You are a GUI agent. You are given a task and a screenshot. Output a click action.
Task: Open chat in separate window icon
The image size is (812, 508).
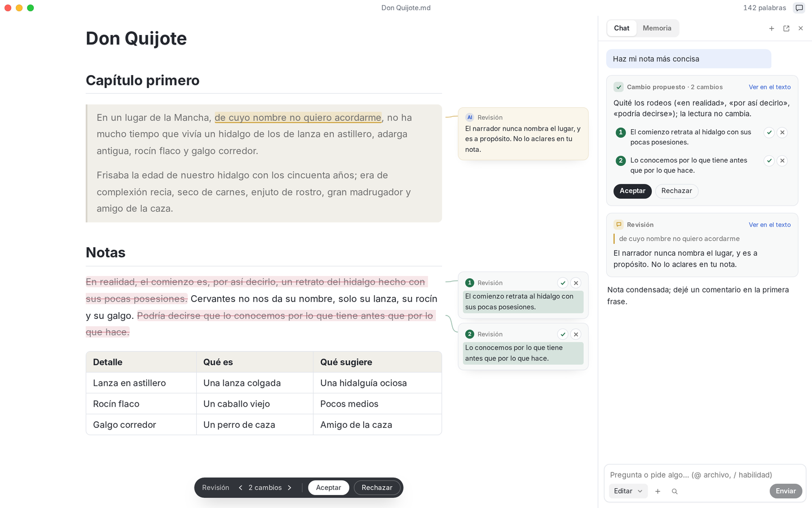pyautogui.click(x=786, y=28)
